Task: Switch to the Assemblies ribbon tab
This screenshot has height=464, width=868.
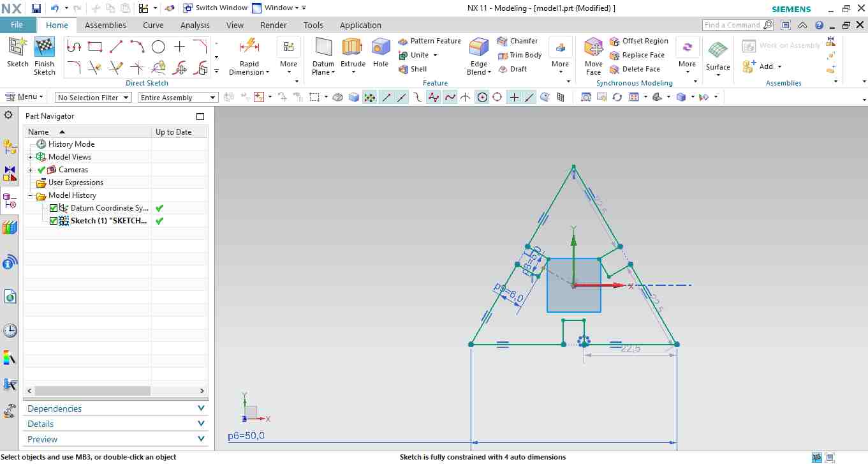Action: click(105, 26)
